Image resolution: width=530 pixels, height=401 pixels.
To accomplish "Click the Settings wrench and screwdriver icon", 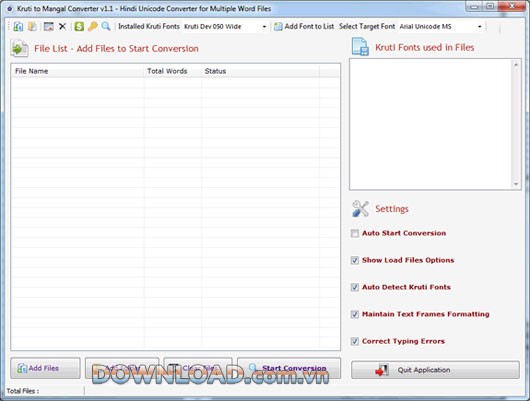I will 360,209.
